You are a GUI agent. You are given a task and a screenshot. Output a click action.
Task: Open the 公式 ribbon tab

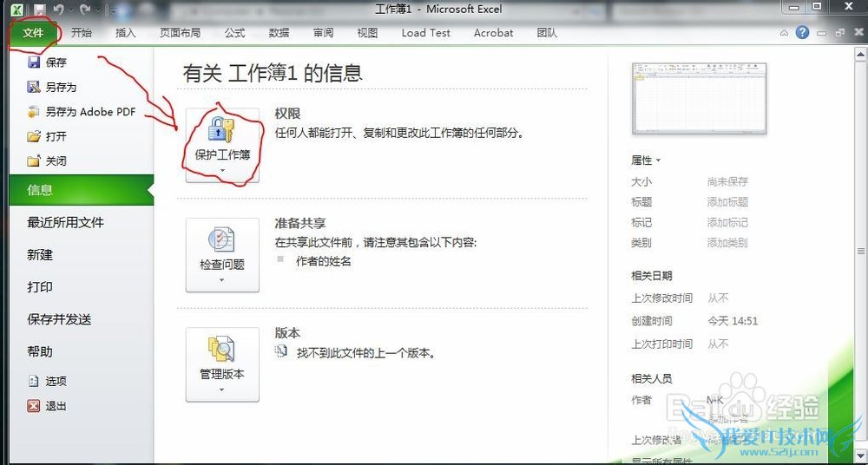click(x=234, y=33)
